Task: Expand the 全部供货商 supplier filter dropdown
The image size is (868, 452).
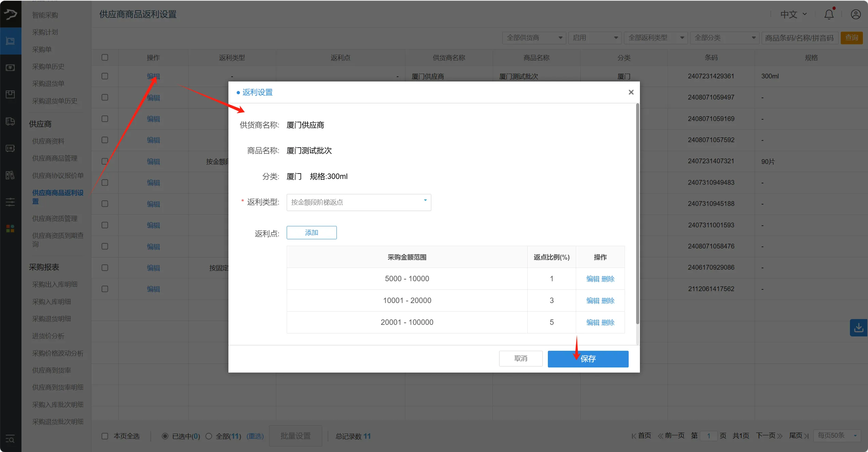Action: pos(534,38)
